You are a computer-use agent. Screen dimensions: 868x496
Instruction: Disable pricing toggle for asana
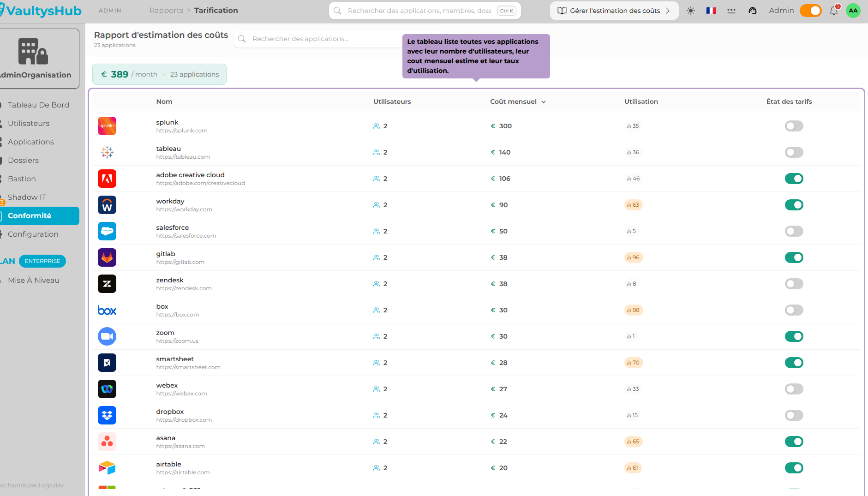(794, 442)
